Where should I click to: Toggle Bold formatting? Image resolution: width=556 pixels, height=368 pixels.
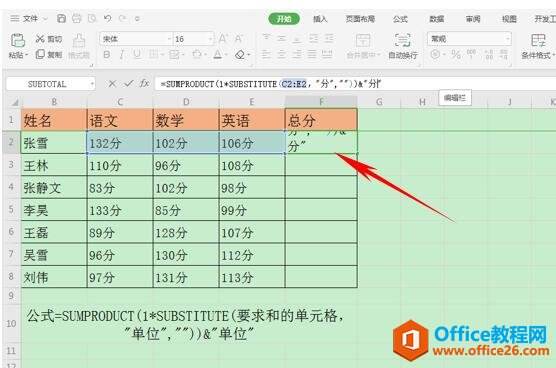pos(106,55)
